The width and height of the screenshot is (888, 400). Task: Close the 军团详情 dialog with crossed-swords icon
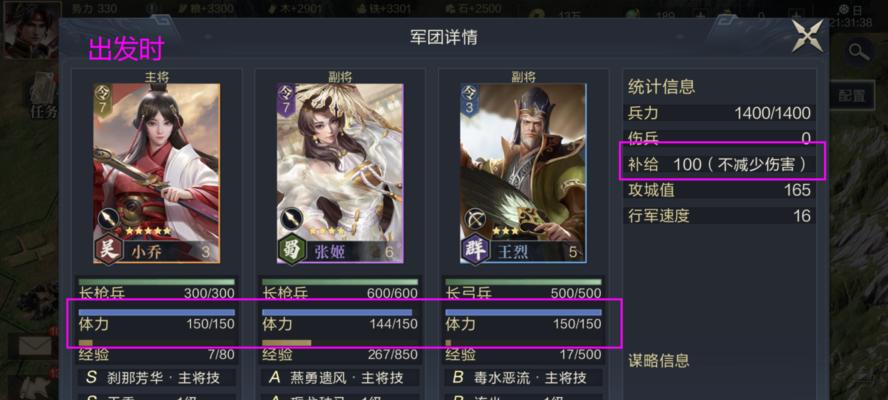[807, 36]
